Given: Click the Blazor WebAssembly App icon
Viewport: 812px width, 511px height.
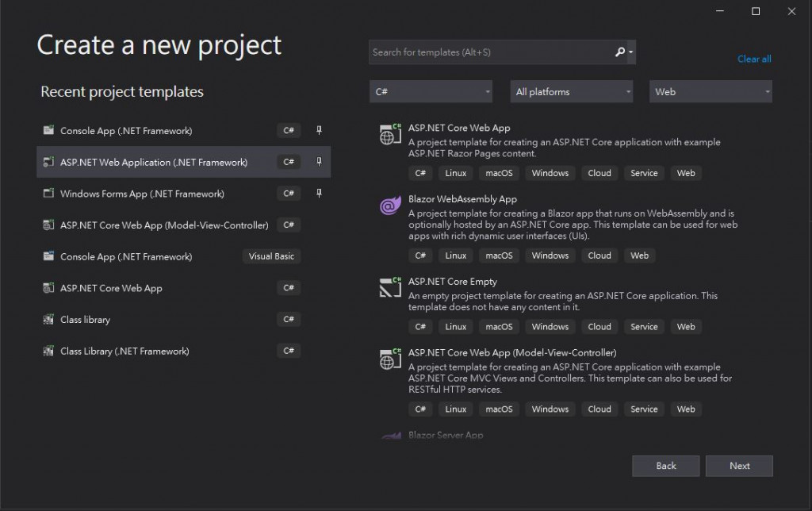Looking at the screenshot, I should (x=389, y=206).
